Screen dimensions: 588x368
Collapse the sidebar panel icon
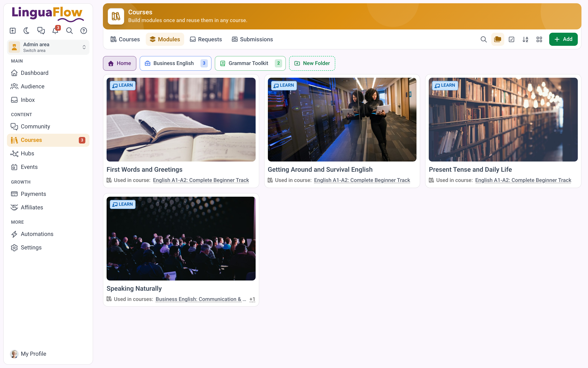tap(13, 31)
